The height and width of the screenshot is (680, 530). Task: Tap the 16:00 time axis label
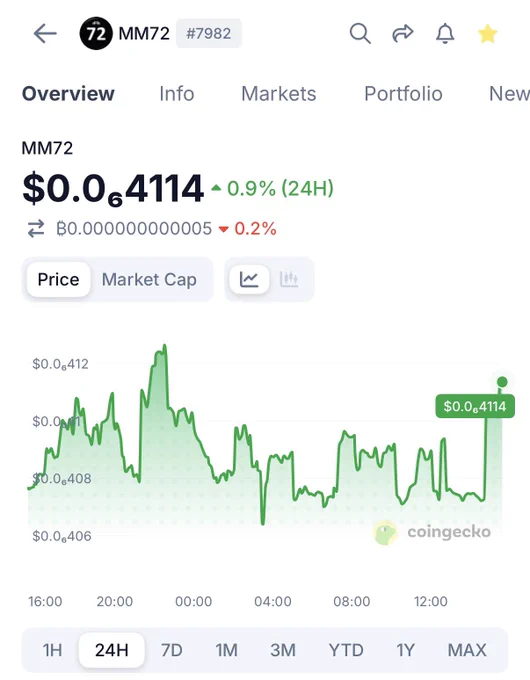[45, 602]
